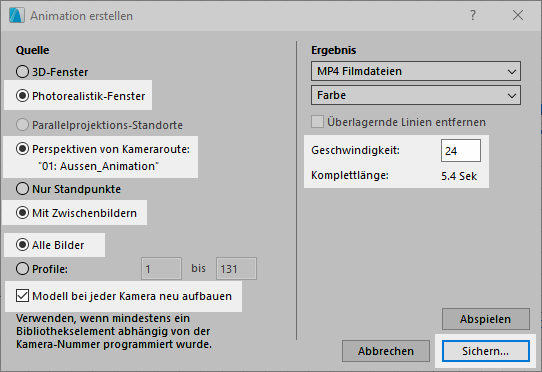Screen dimensions: 542x372
Task: Click the Archicad icon in title bar
Action: point(17,16)
